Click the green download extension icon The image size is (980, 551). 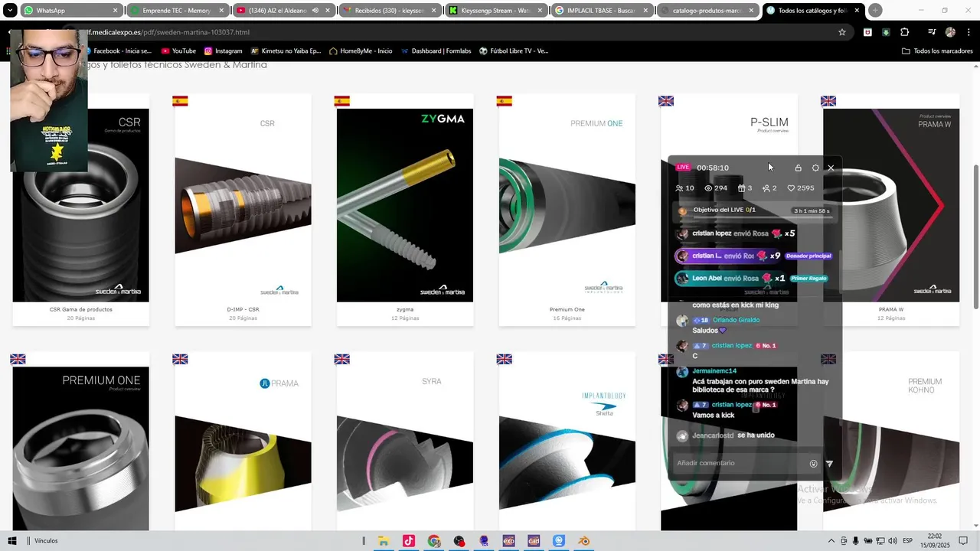886,32
